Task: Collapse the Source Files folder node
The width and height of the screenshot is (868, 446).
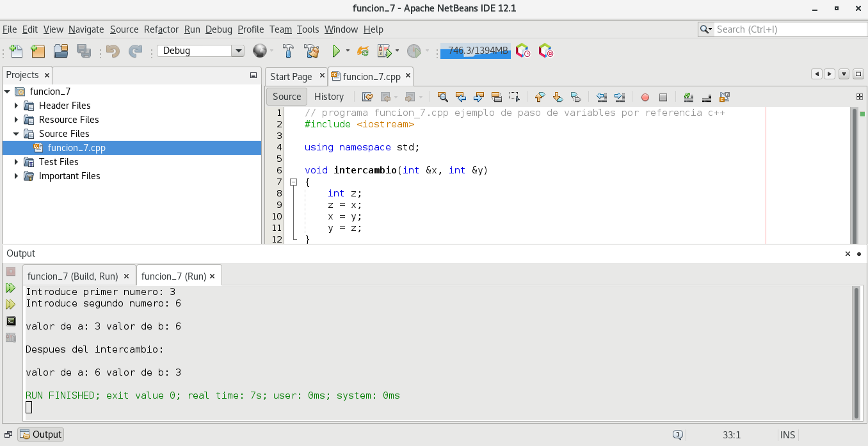Action: pyautogui.click(x=17, y=134)
